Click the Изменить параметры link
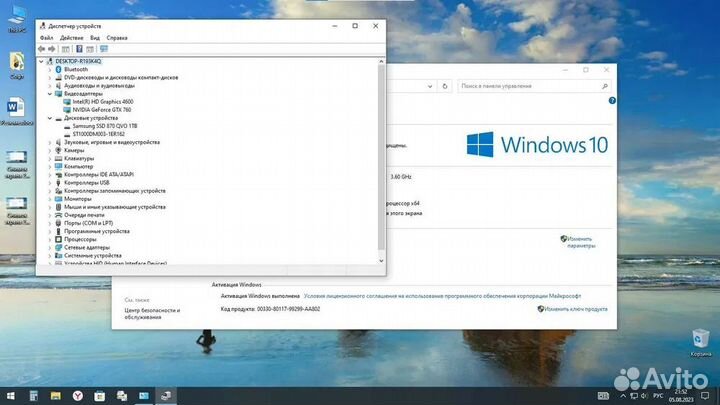Viewport: 720px width, 405px height. [x=581, y=241]
